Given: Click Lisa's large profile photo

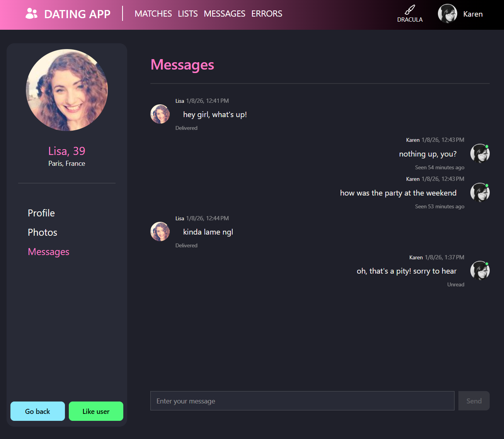Looking at the screenshot, I should click(67, 90).
